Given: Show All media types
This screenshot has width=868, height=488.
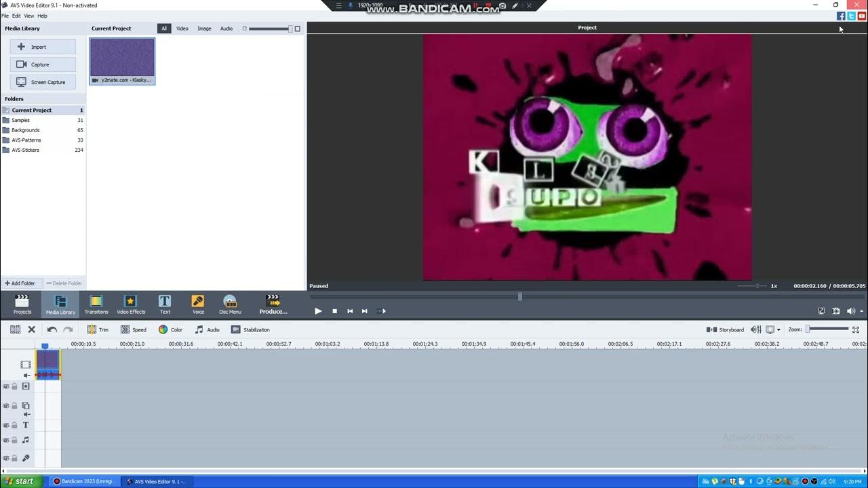Looking at the screenshot, I should tap(164, 28).
